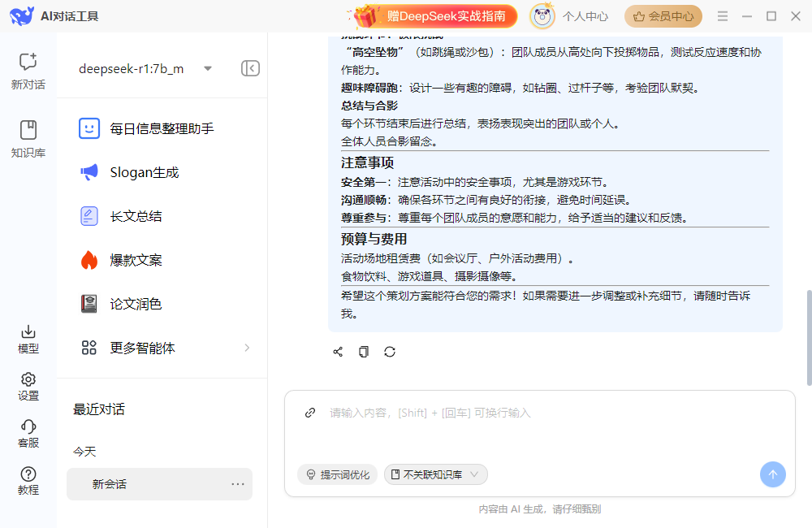Contact 客服 customer service
This screenshot has height=528, width=812.
tap(28, 434)
